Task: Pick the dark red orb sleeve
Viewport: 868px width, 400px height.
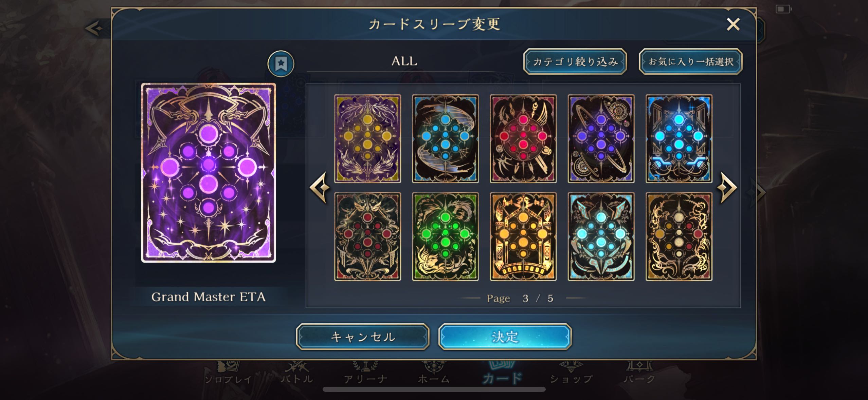Action: pos(368,237)
